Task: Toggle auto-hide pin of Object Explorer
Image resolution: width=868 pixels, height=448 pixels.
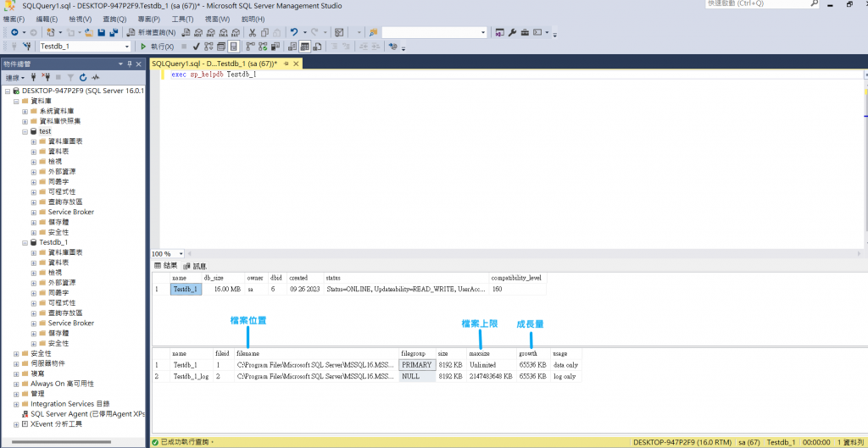Action: pyautogui.click(x=130, y=64)
